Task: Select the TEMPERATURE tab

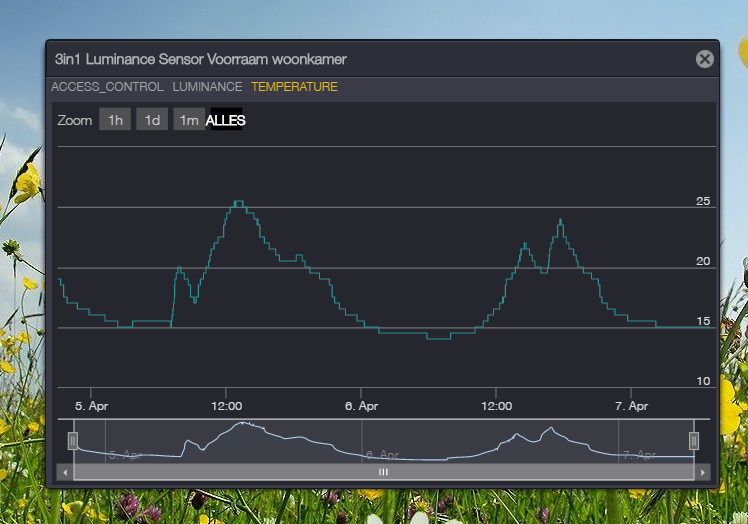Action: click(294, 87)
